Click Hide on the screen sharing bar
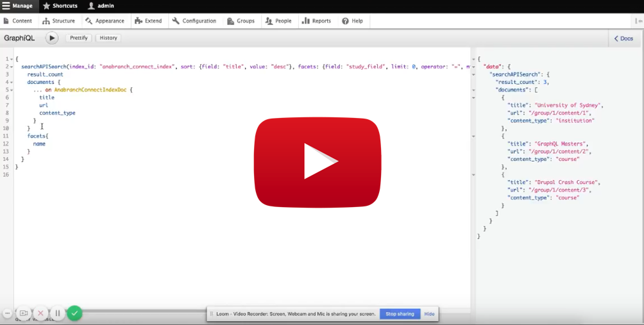 pyautogui.click(x=429, y=314)
